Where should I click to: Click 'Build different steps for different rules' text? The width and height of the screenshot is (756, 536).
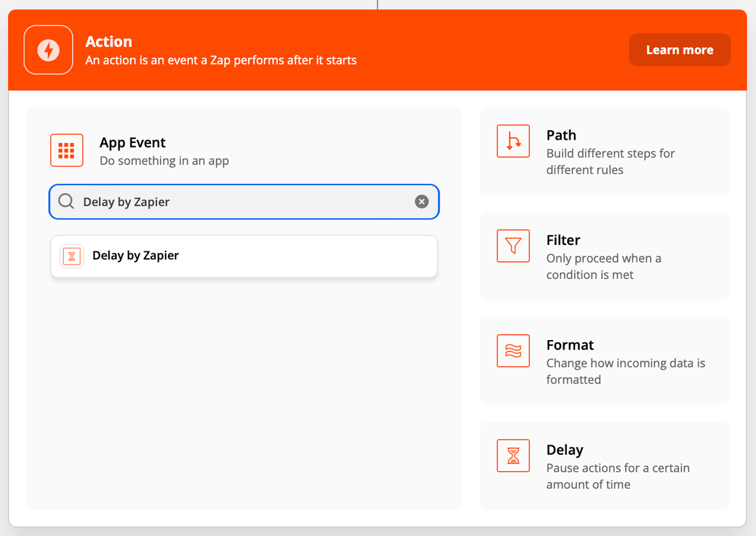point(610,161)
